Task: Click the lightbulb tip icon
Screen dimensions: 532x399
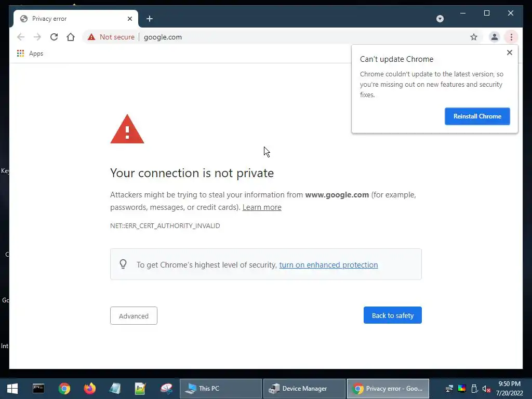Action: point(123,264)
